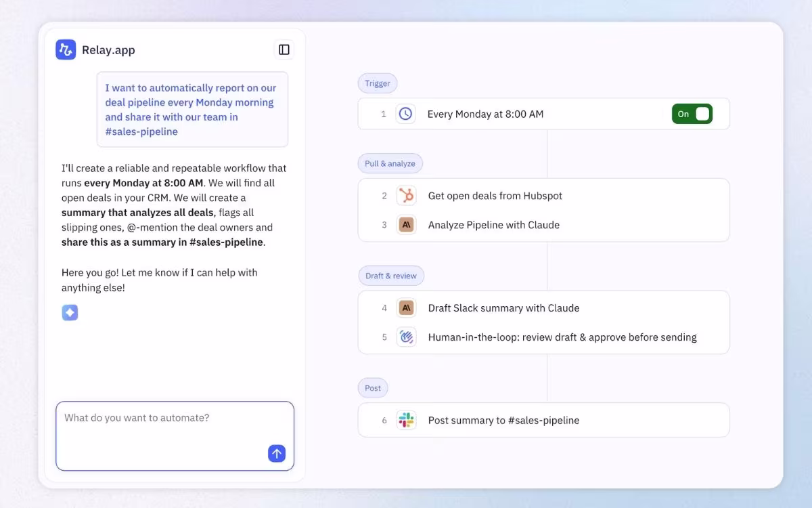
Task: Turn off the workflow On toggle
Action: 692,114
